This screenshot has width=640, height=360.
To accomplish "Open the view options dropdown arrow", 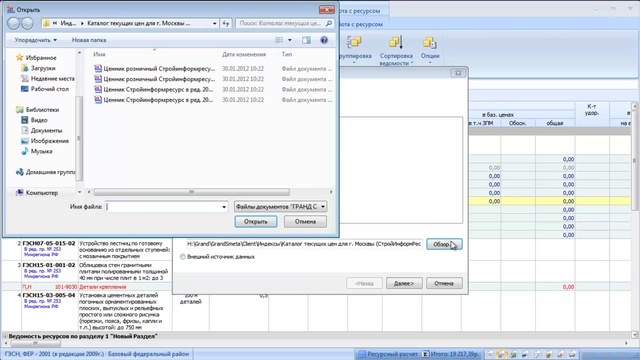I will tap(290, 40).
